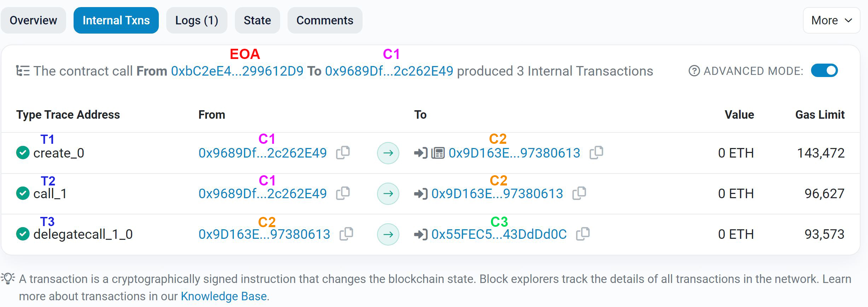Click the arrow icon in call_1 row
This screenshot has width=868, height=307.
[x=388, y=194]
